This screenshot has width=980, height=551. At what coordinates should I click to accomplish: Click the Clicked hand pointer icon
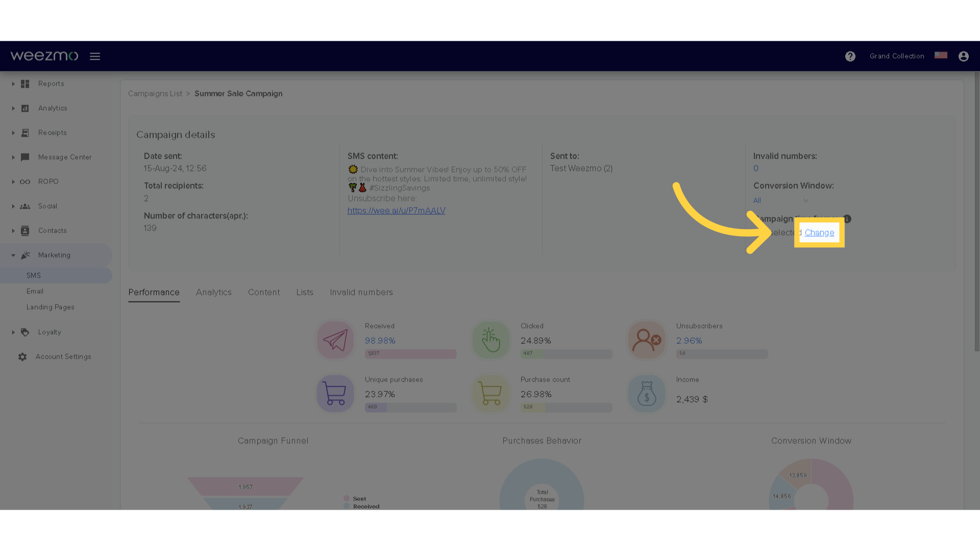tap(491, 340)
